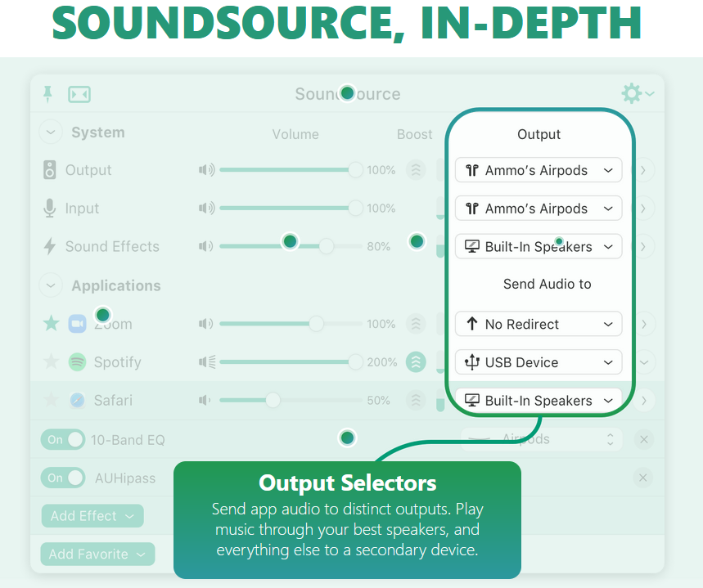Expand the Input row details arrow
This screenshot has width=703, height=588.
point(644,208)
